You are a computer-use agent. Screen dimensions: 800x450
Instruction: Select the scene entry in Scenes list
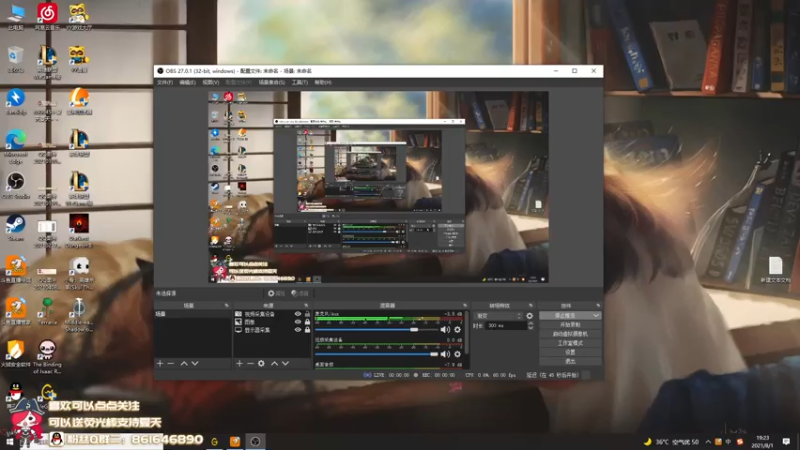pyautogui.click(x=192, y=314)
